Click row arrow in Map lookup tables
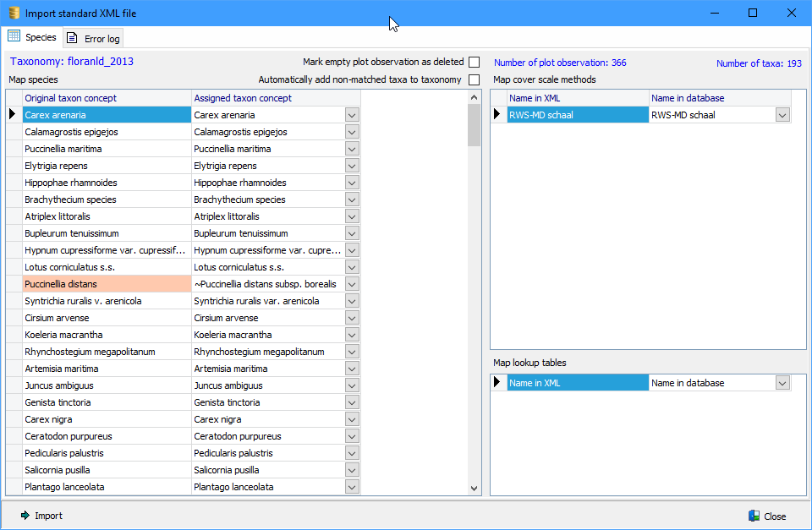The height and width of the screenshot is (530, 812). pyautogui.click(x=498, y=383)
